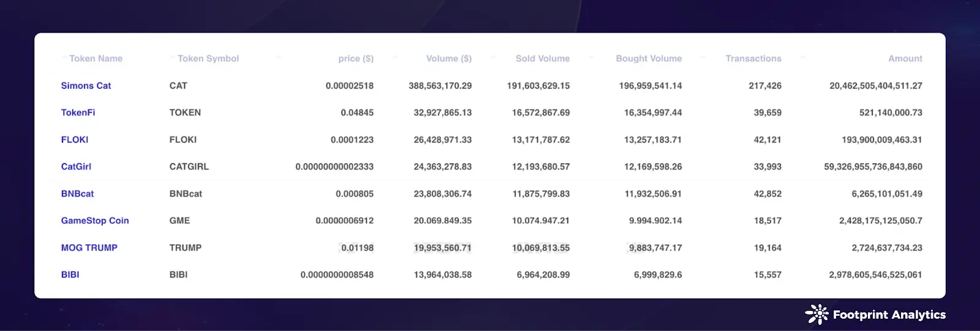Open the TokenFi token link

[78, 113]
